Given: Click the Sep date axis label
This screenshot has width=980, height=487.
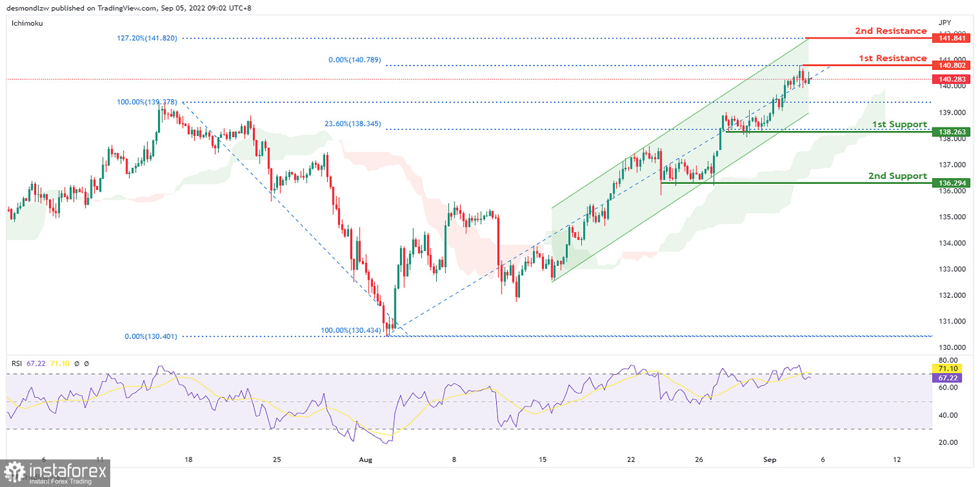Looking at the screenshot, I should click(x=770, y=459).
